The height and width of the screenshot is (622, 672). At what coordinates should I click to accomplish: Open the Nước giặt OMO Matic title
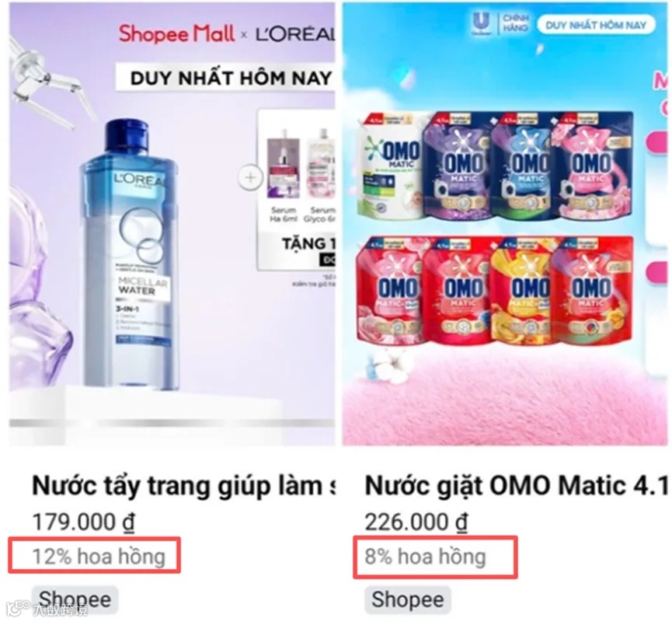516,487
